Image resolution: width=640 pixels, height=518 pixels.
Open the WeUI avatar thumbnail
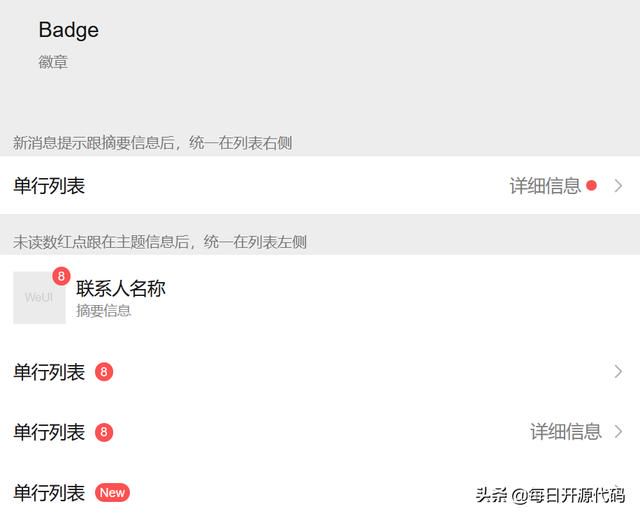coord(39,298)
